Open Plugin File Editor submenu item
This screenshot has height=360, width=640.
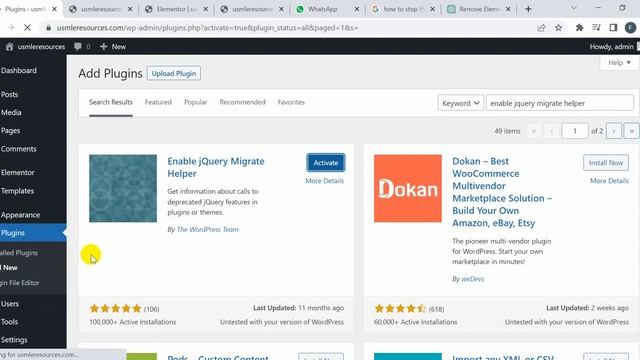(20, 282)
